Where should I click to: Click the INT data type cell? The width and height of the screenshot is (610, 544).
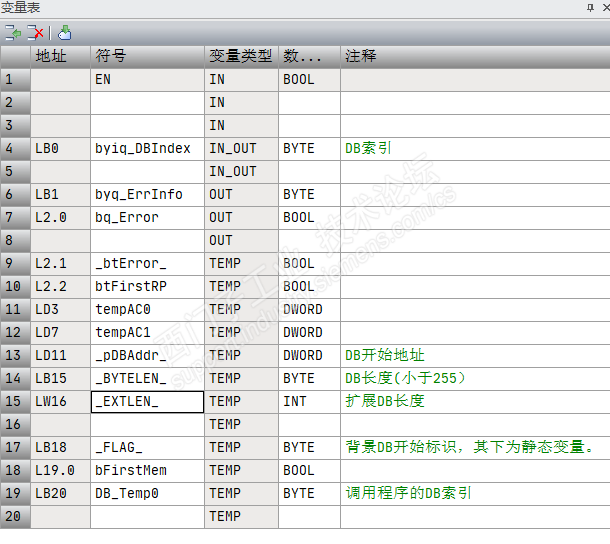pos(309,402)
